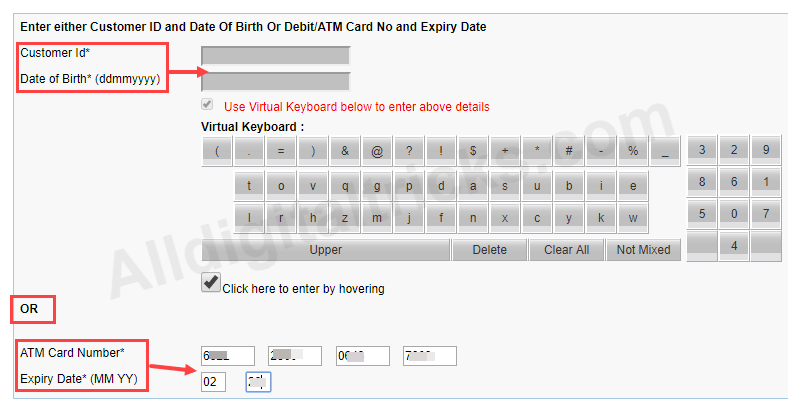
Task: Tap the letter j key
Action: pyautogui.click(x=409, y=218)
